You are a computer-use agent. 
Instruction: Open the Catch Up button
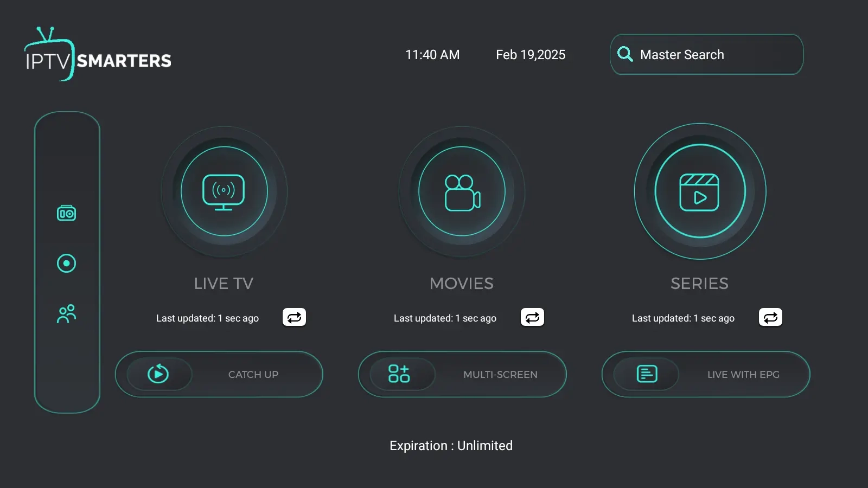pos(219,374)
